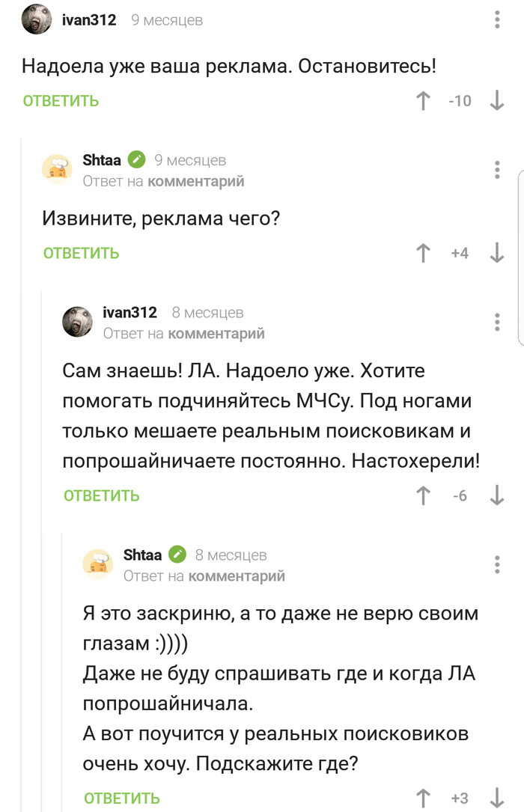
Task: Upvote Shtaa's comment "Извините, реклама чего?"
Action: [x=424, y=253]
